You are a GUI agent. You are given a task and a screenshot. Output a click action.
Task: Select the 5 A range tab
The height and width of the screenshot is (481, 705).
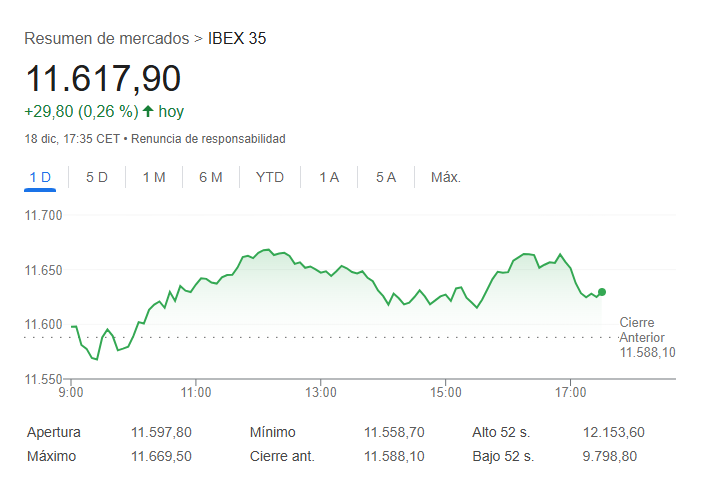click(x=386, y=178)
